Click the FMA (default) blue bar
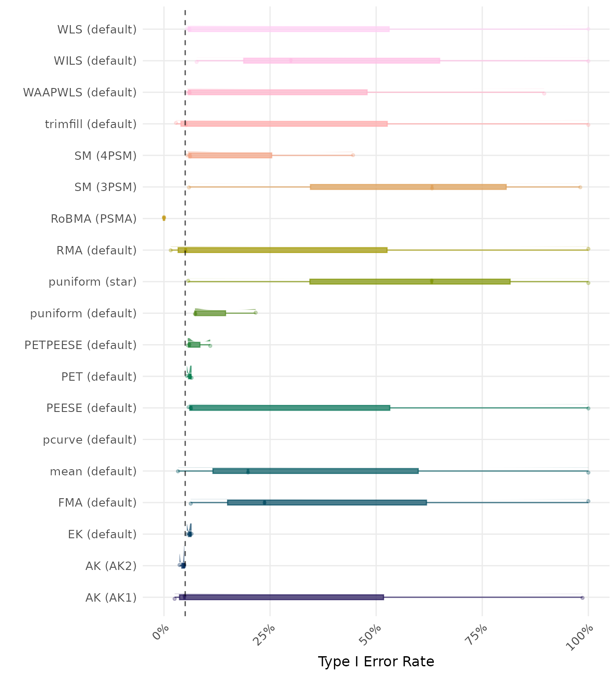Viewport: 616px width, 676px height. point(327,503)
